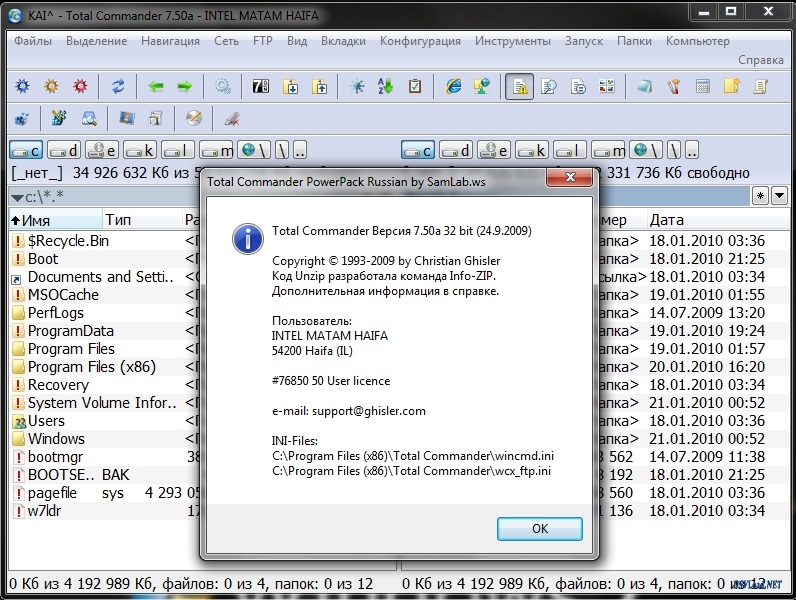Image resolution: width=796 pixels, height=600 pixels.
Task: Click the 7-Zip archive toolbar icon
Action: 261,86
